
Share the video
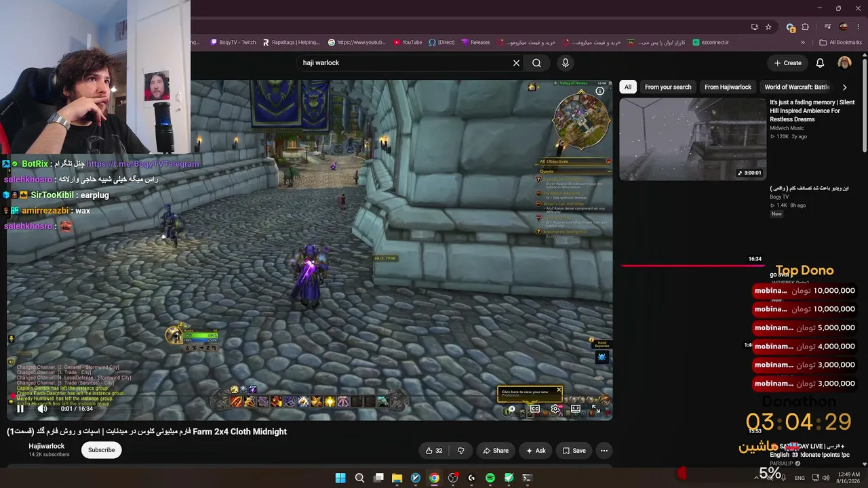click(x=496, y=451)
